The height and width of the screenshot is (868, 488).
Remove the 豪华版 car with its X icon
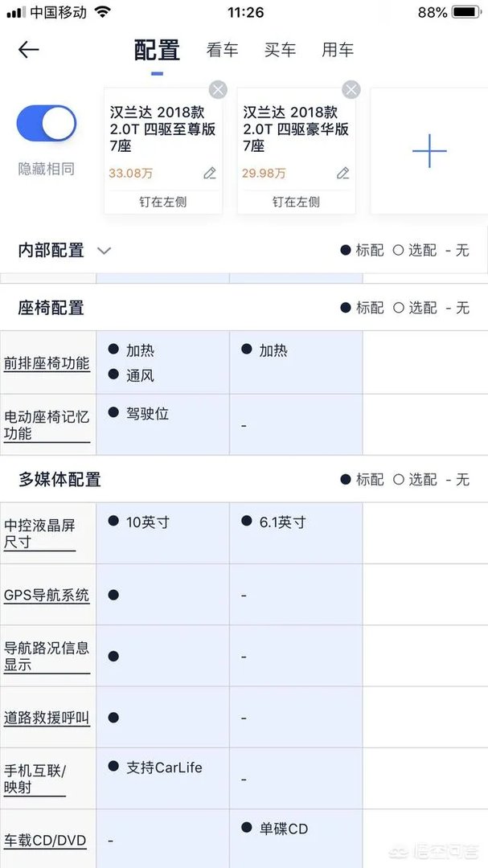[351, 89]
